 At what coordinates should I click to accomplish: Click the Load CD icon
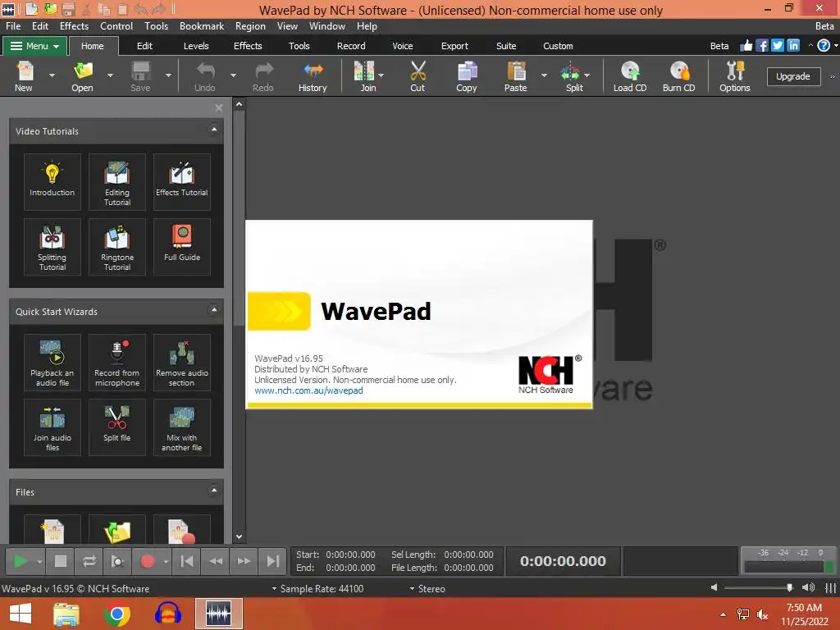(630, 76)
